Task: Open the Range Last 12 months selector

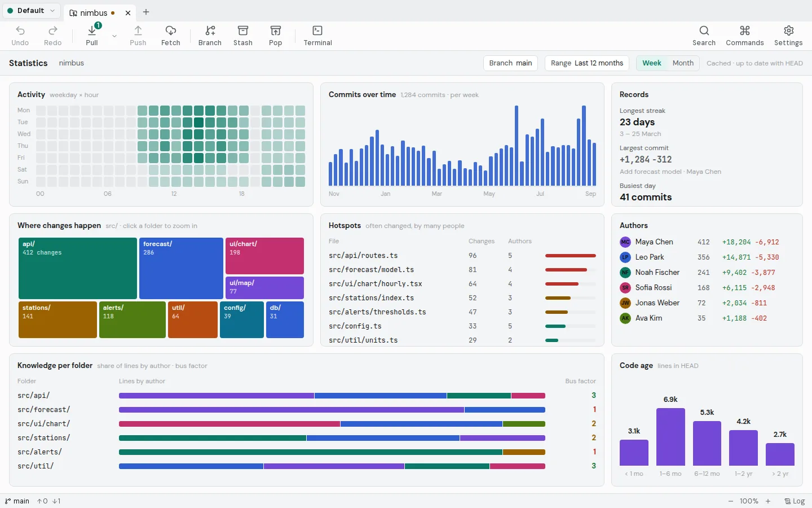Action: [587, 63]
